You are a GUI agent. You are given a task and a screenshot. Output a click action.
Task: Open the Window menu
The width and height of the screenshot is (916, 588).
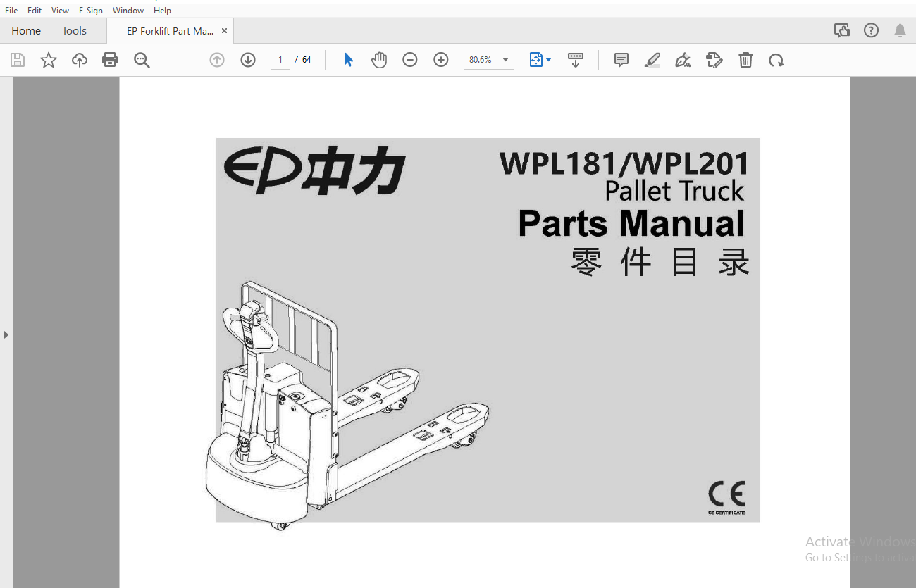(x=128, y=11)
